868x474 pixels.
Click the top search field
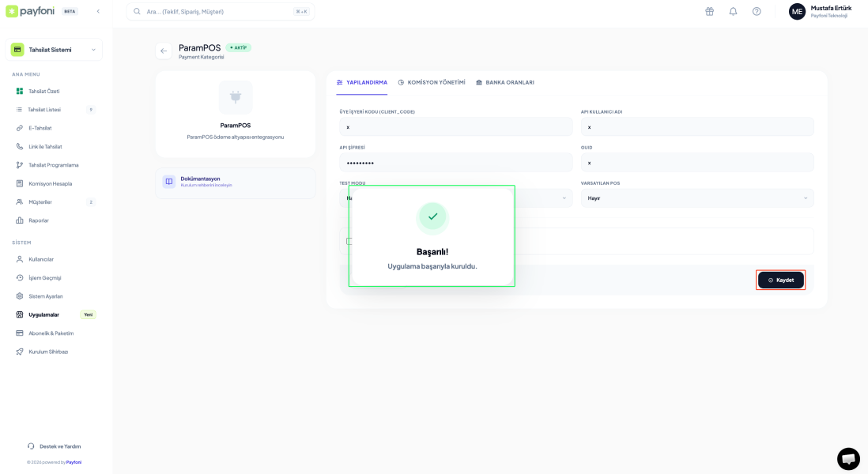tap(220, 12)
